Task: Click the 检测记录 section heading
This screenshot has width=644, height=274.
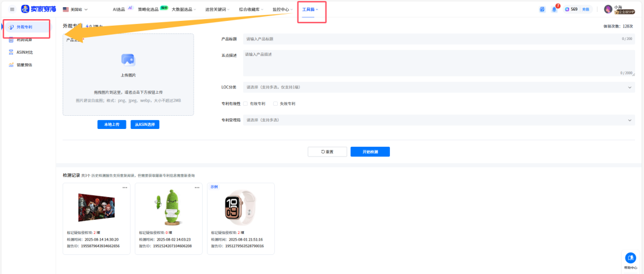Action: tap(71, 176)
